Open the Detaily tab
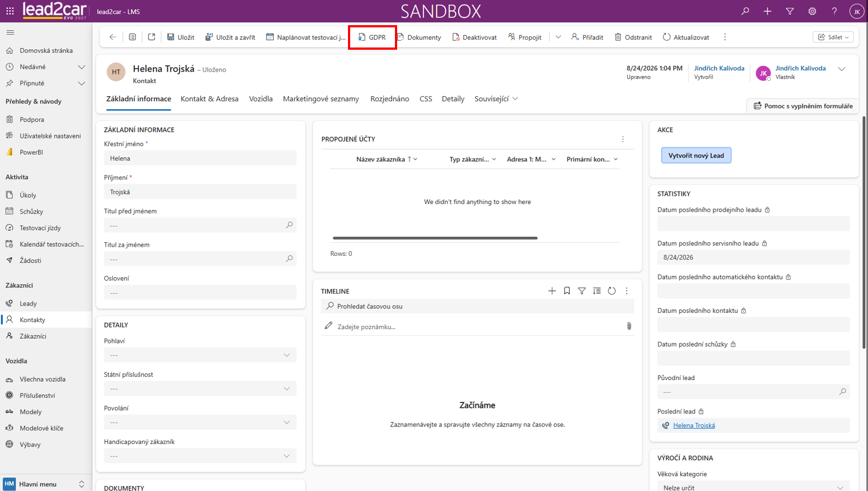The image size is (868, 491). tap(453, 99)
